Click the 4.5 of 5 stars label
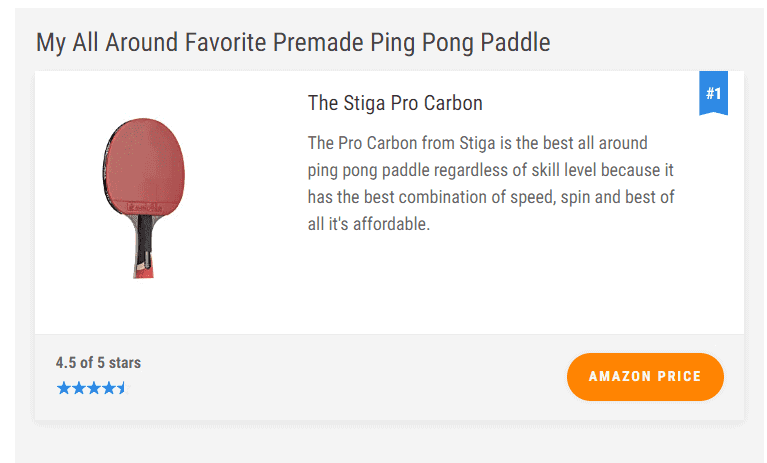Viewport: 767px width, 463px height. click(x=98, y=363)
